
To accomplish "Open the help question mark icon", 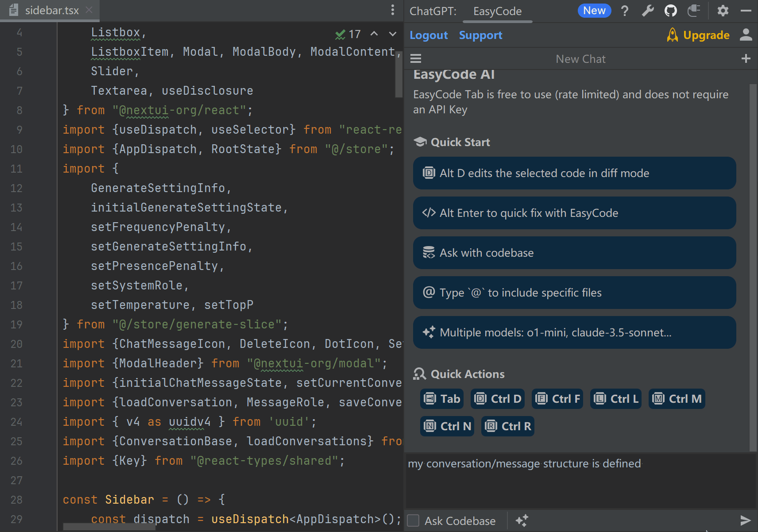I will pos(625,11).
